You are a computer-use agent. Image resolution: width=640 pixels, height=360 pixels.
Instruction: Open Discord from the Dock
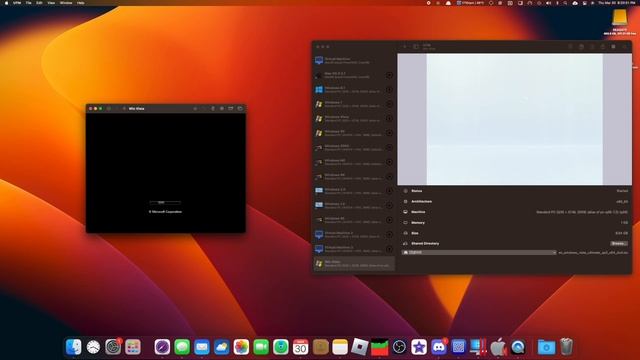[x=439, y=347]
